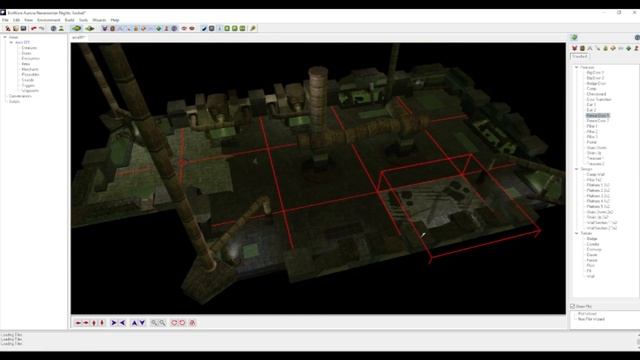Toggle door display with the top toolbar's door icon
Image resolution: width=640 pixels, height=360 pixels.
click(112, 29)
